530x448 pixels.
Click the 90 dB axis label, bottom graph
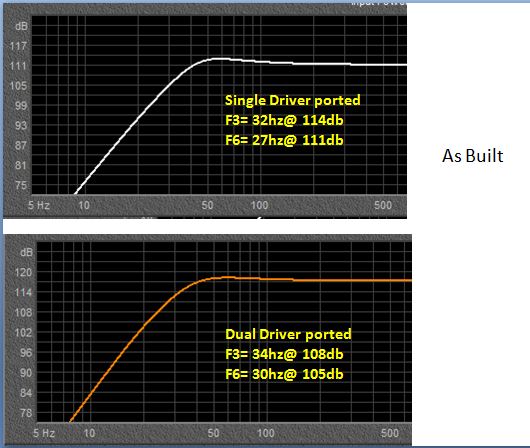click(x=26, y=373)
